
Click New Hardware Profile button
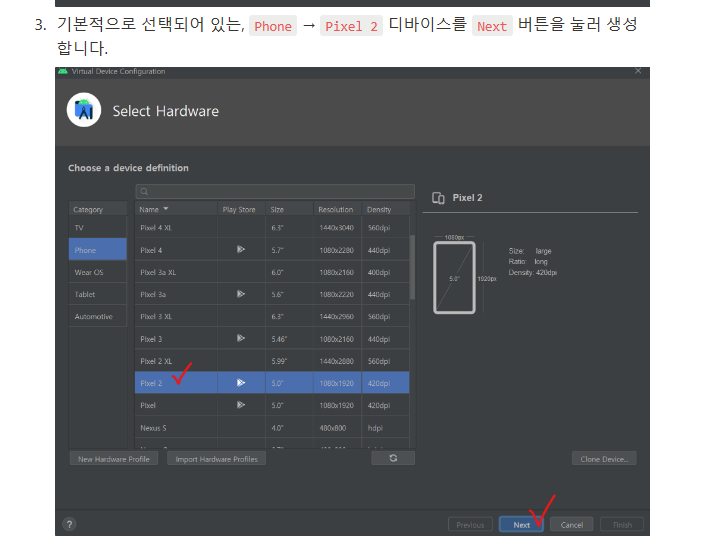pyautogui.click(x=113, y=458)
